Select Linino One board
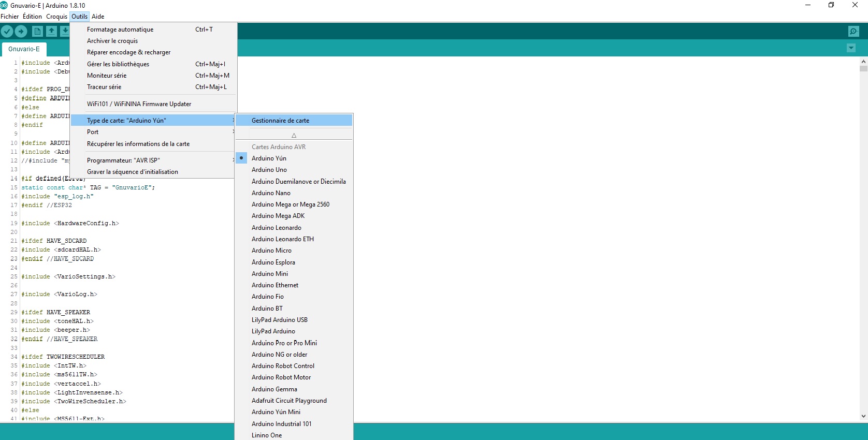Screen dimensions: 868x440 [294, 435]
